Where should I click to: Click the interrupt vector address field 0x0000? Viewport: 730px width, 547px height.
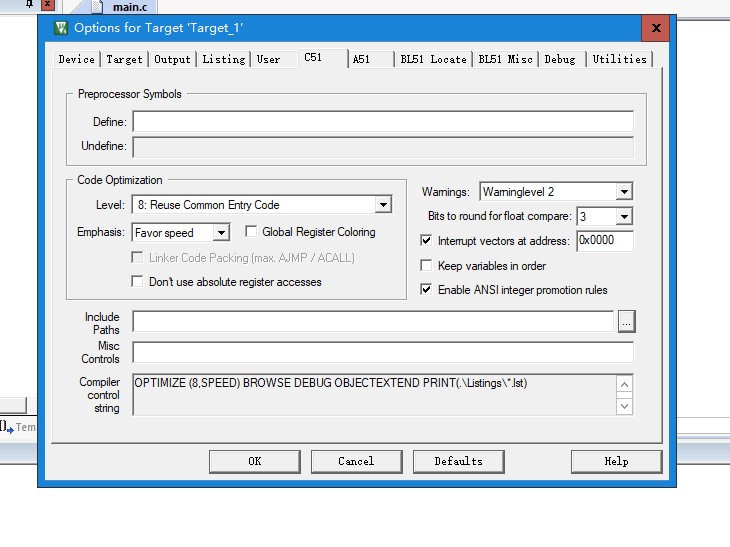(x=605, y=241)
